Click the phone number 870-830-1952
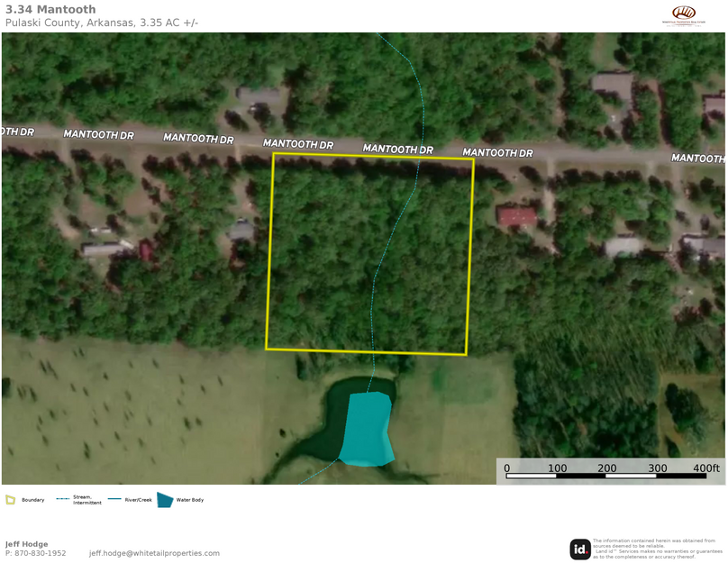Image resolution: width=728 pixels, height=563 pixels. pos(41,553)
